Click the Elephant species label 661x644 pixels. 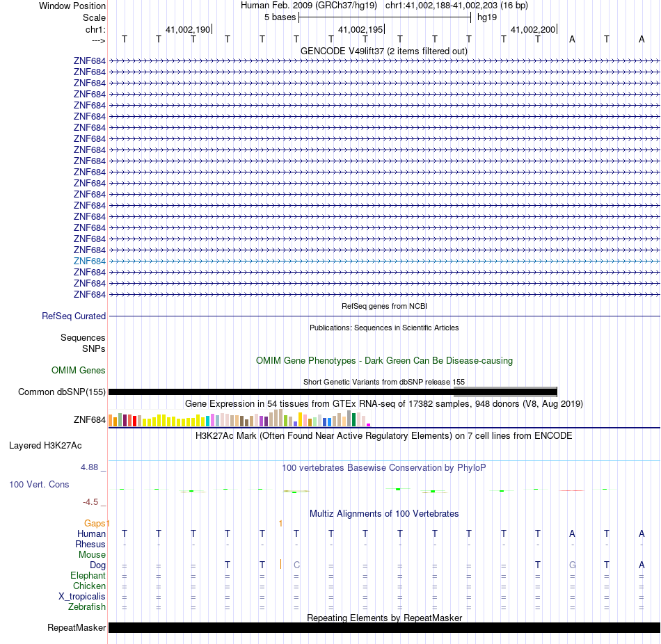[x=88, y=576]
